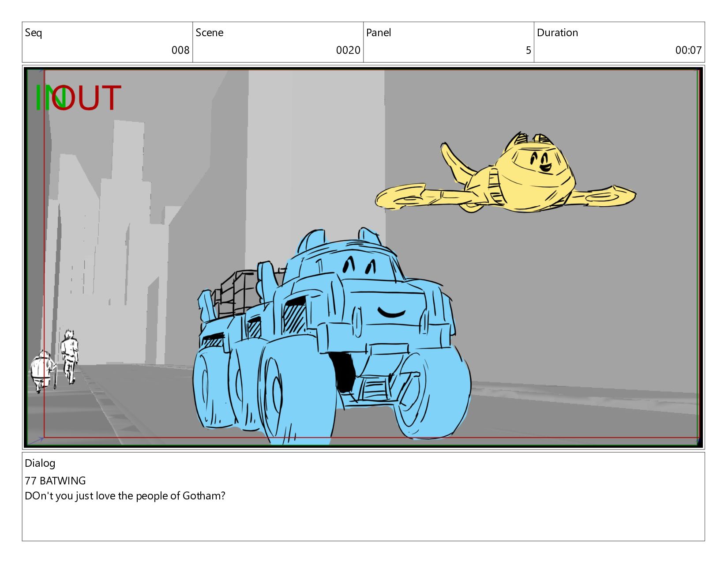Click the Scene header label
Viewport: 728px width, 563px height.
tap(210, 33)
